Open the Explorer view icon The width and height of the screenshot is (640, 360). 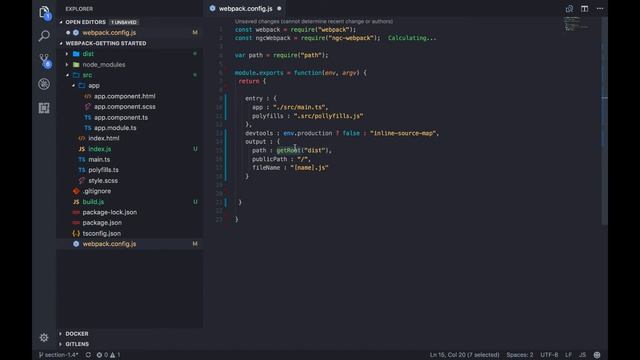pyautogui.click(x=44, y=13)
